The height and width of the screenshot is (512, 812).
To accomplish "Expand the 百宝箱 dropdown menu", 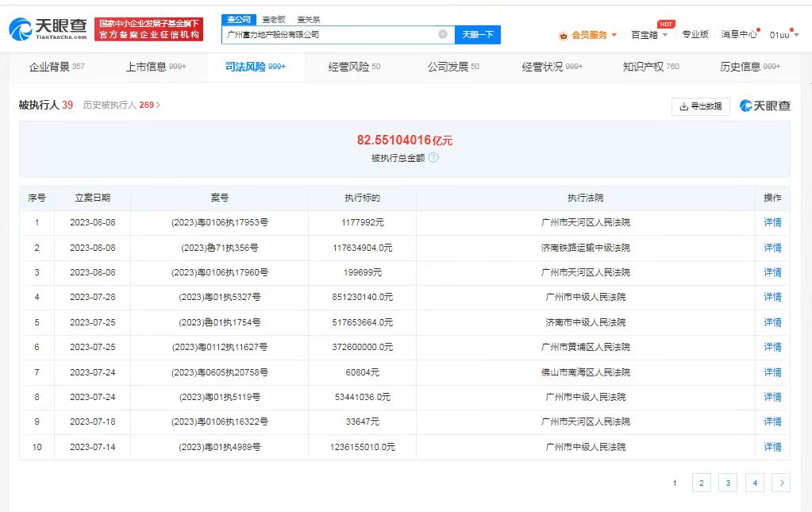I will [x=664, y=35].
